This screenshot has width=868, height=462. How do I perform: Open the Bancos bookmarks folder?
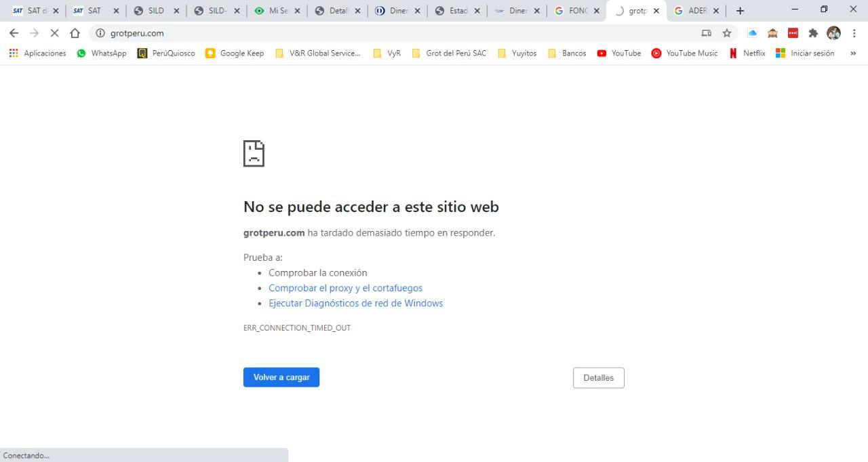567,54
